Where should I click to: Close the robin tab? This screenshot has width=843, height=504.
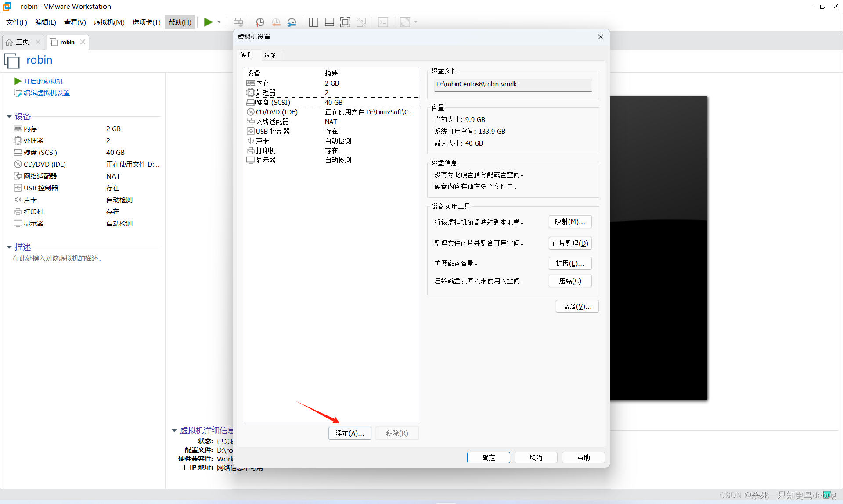click(x=83, y=42)
